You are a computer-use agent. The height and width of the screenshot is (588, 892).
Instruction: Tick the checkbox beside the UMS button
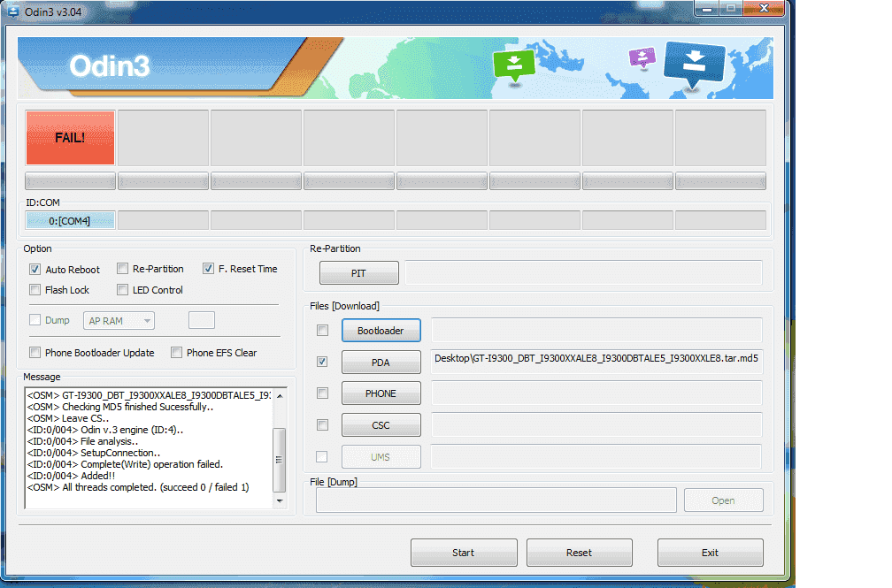point(322,456)
